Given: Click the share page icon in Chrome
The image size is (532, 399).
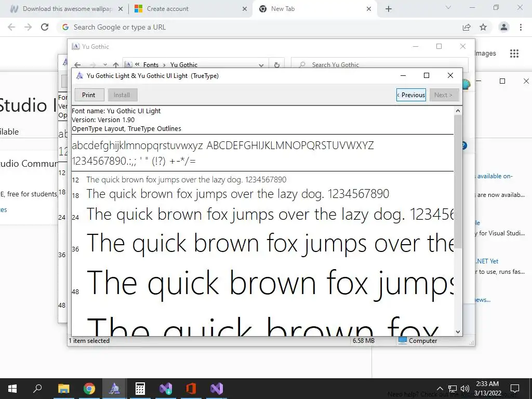Looking at the screenshot, I should (x=467, y=27).
